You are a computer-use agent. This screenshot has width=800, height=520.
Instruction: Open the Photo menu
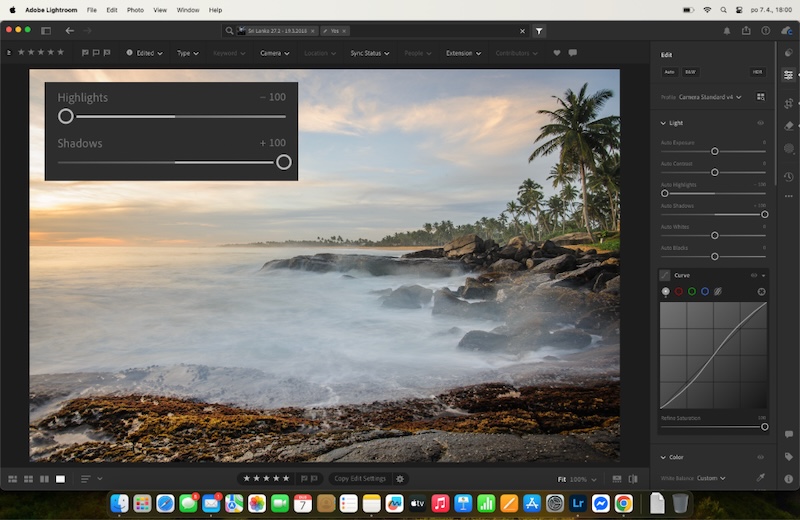point(135,10)
